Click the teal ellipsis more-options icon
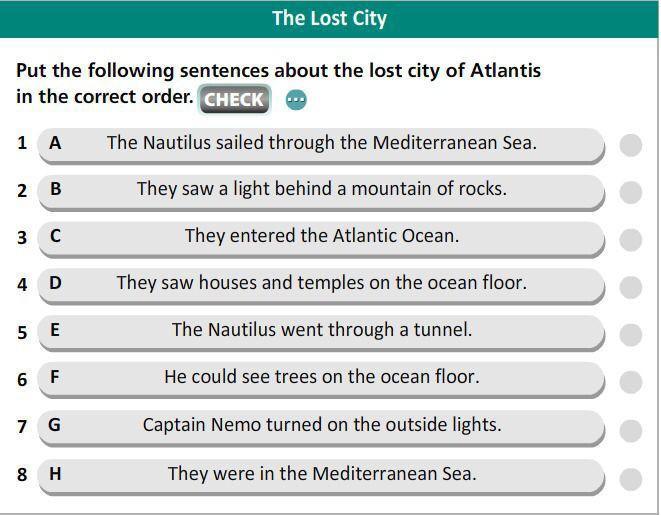The width and height of the screenshot is (661, 515). (x=296, y=100)
